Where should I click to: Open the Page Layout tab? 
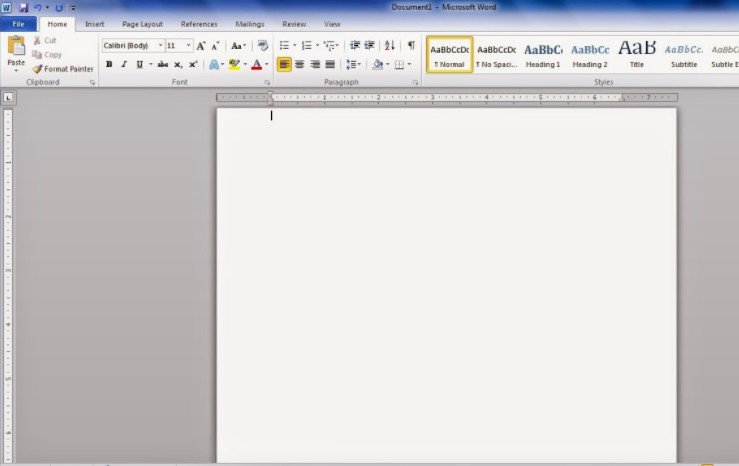143,23
